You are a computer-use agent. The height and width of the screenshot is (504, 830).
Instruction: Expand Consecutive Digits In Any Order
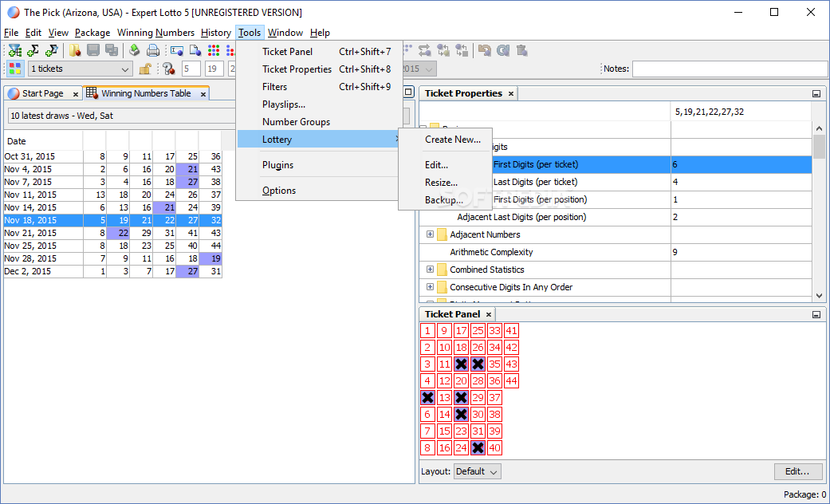click(430, 287)
